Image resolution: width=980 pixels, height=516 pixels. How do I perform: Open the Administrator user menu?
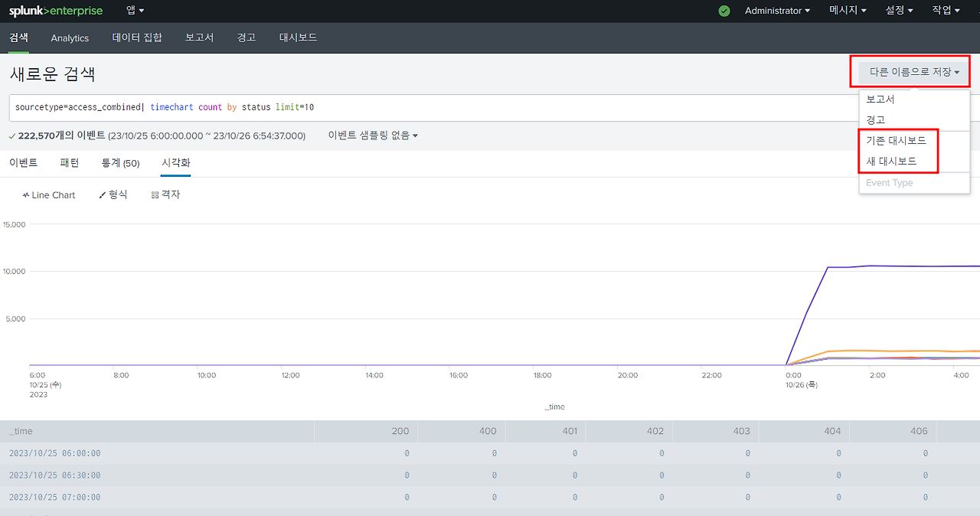pyautogui.click(x=777, y=11)
